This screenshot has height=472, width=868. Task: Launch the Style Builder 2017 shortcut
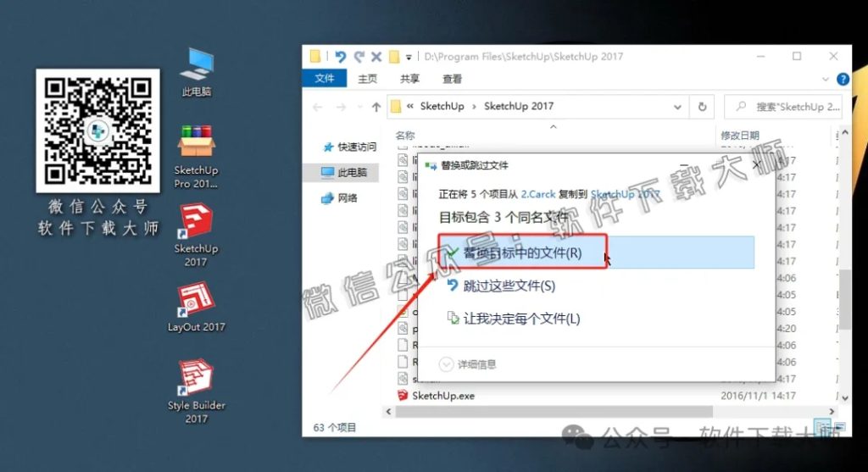(196, 392)
